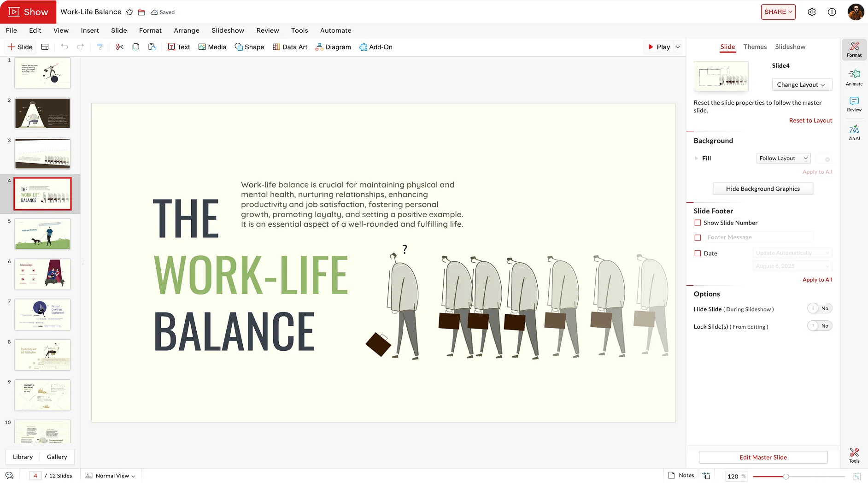Open the Follow Layout fill dropdown

point(783,159)
